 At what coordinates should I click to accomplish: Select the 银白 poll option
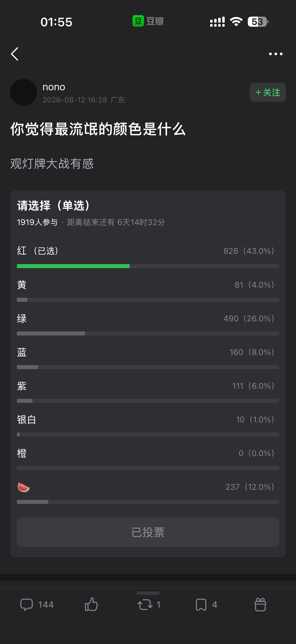(148, 425)
